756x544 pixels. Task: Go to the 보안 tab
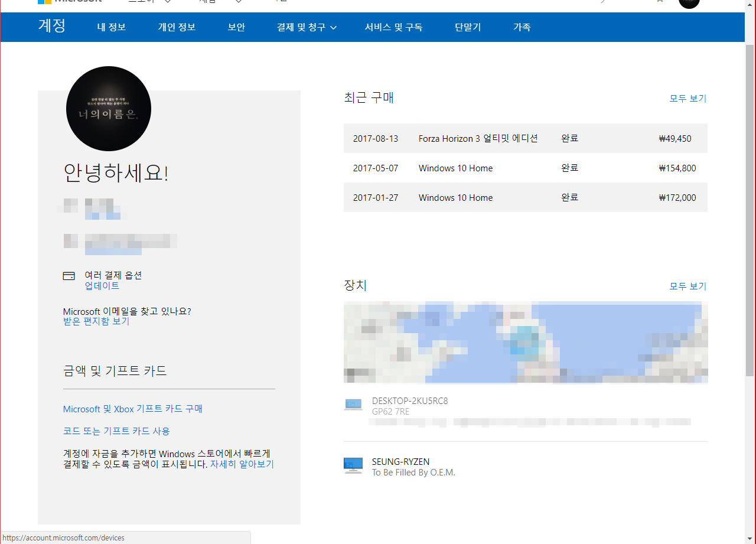click(236, 27)
